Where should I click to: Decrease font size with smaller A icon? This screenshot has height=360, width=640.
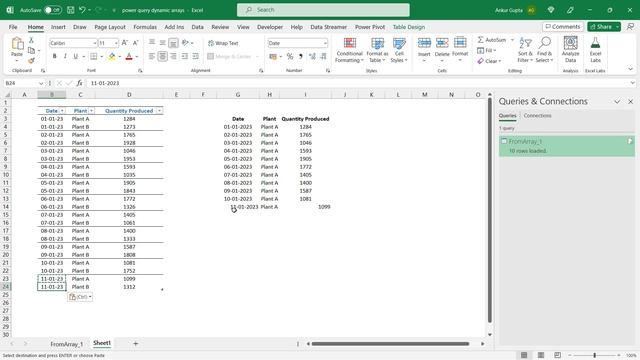click(x=136, y=43)
